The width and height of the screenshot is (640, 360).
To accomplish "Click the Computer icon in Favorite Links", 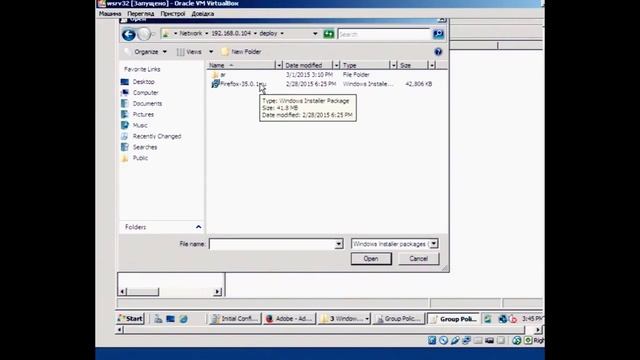I will point(125,93).
